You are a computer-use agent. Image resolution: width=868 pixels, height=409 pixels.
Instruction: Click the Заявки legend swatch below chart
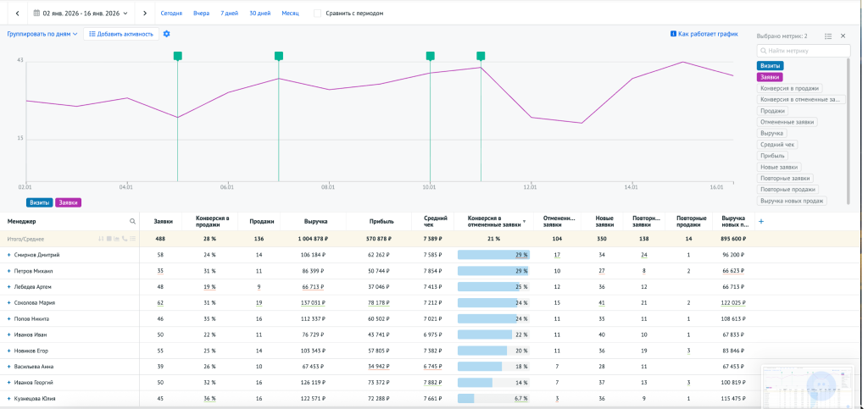(68, 202)
